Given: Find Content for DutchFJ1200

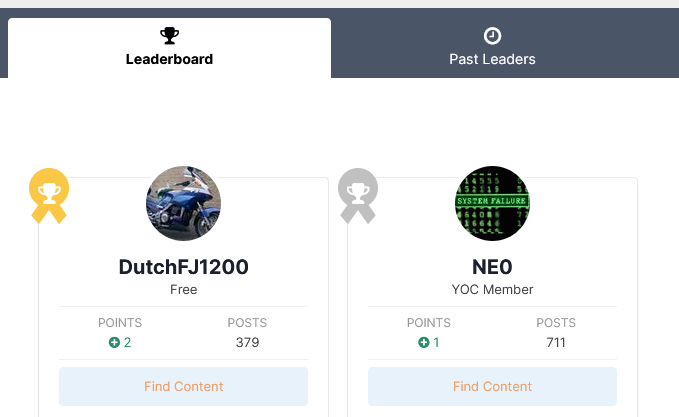Looking at the screenshot, I should pyautogui.click(x=183, y=386).
